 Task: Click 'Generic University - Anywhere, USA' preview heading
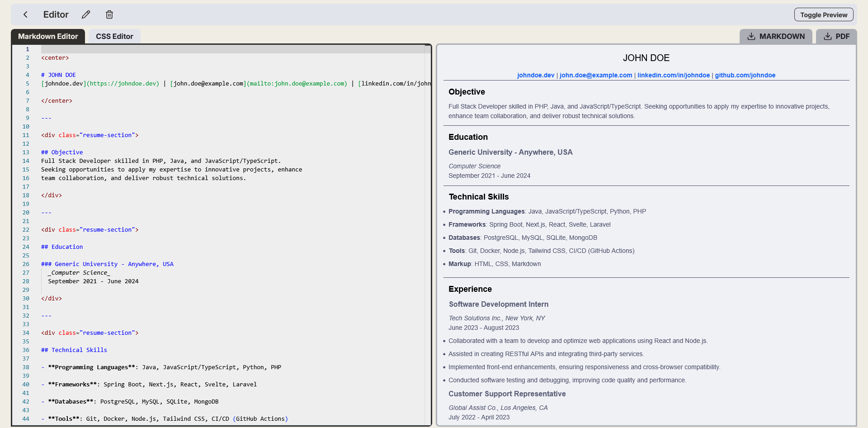pyautogui.click(x=510, y=152)
